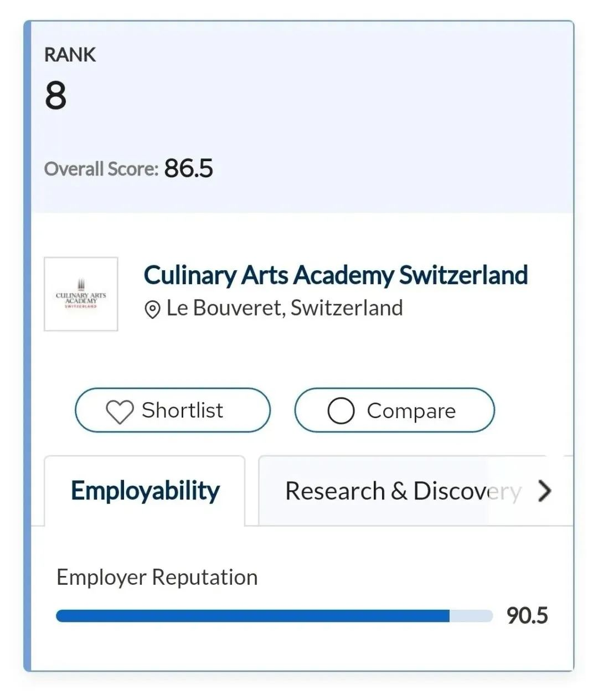Click the Overall Score label
The image size is (598, 700).
point(101,169)
